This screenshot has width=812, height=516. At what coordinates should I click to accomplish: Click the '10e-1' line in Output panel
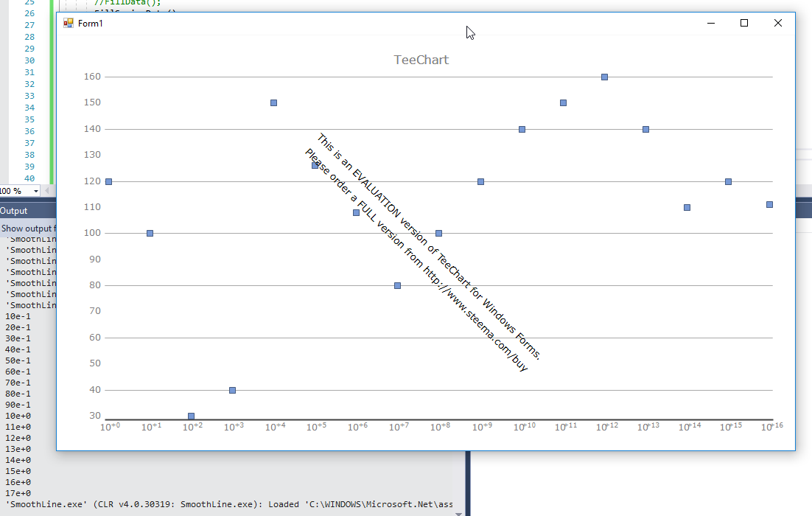(18, 316)
